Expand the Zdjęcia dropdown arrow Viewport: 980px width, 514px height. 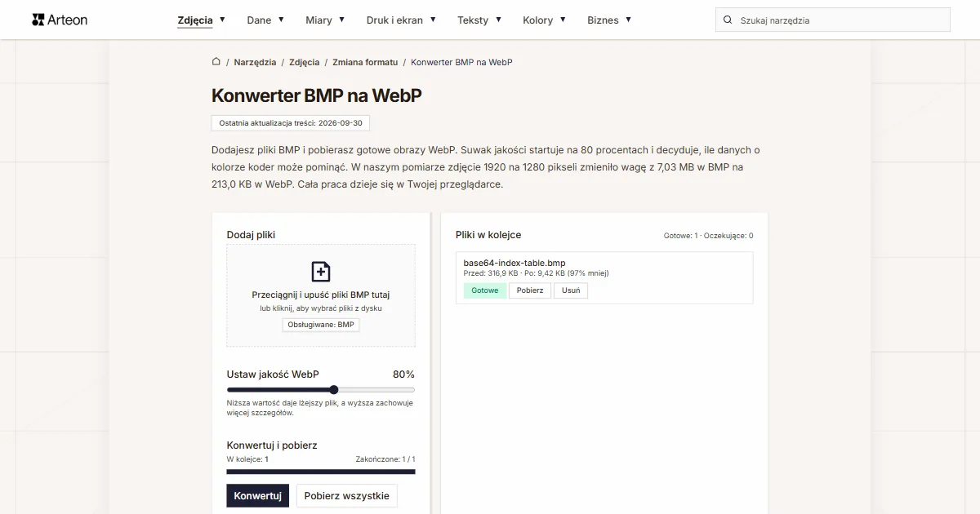[222, 20]
